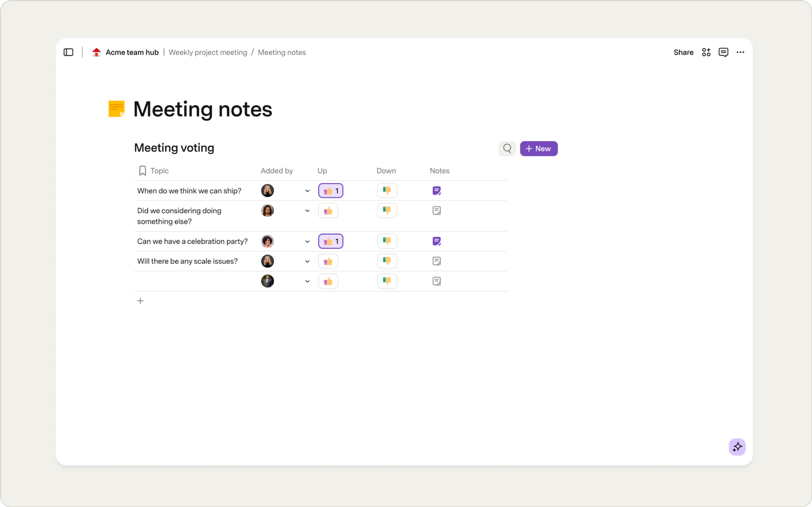Expand Added by dropdown on empty last row
This screenshot has width=812, height=507.
point(307,281)
